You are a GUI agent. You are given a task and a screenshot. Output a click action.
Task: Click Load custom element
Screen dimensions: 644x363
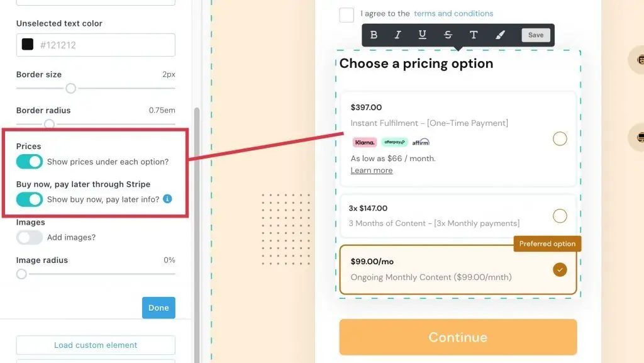95,345
